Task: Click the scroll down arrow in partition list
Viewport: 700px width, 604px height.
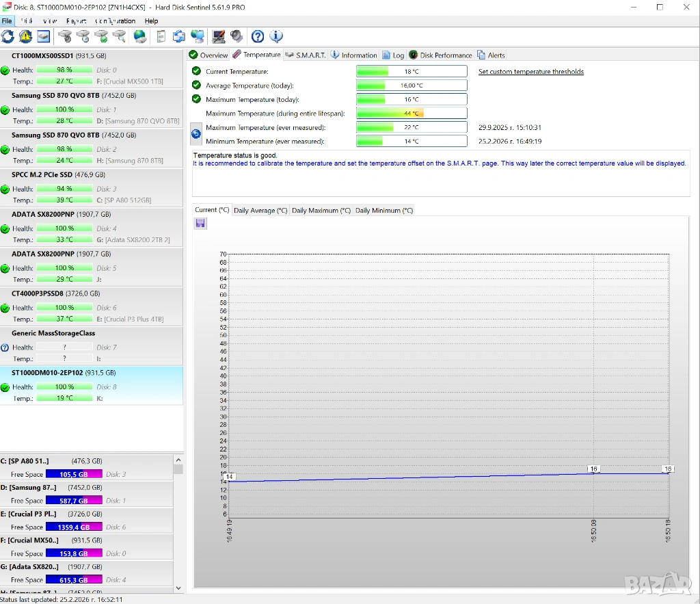Action: [x=178, y=587]
